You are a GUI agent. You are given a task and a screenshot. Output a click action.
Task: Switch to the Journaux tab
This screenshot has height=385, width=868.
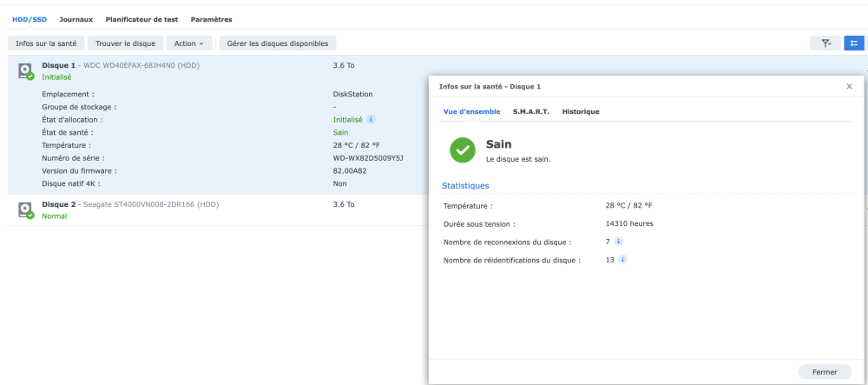pyautogui.click(x=76, y=19)
